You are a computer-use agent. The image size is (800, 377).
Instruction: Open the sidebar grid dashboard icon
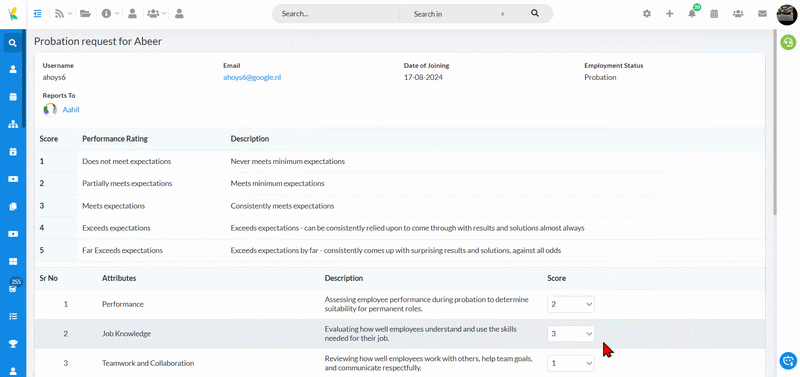click(13, 262)
